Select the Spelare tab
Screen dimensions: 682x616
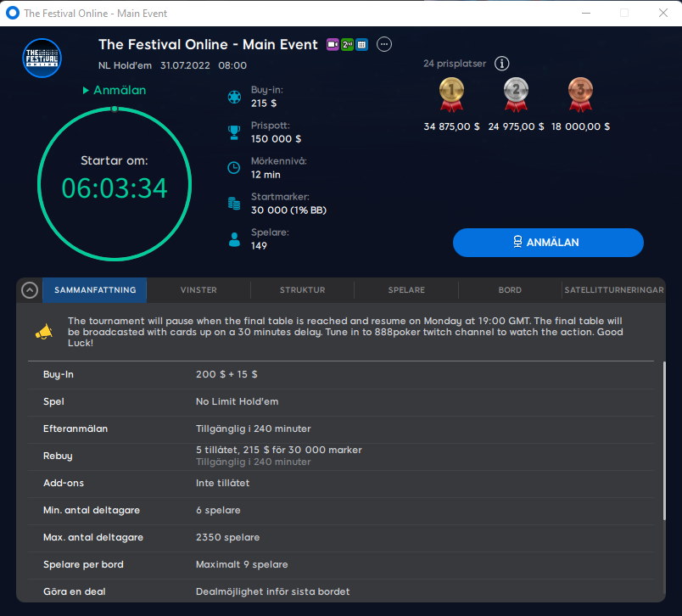point(406,290)
